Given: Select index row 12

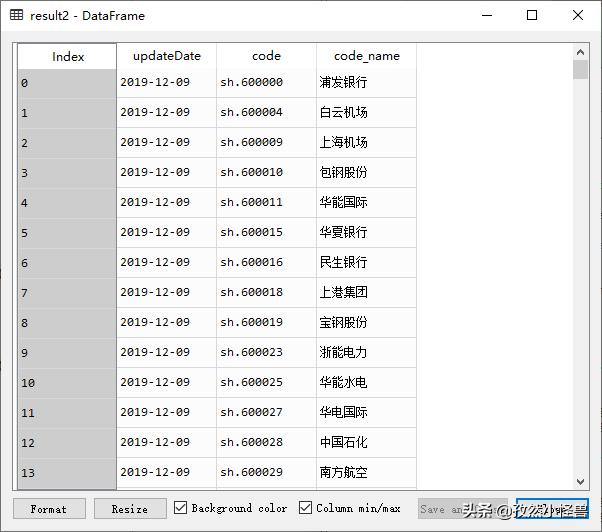Looking at the screenshot, I should [67, 443].
